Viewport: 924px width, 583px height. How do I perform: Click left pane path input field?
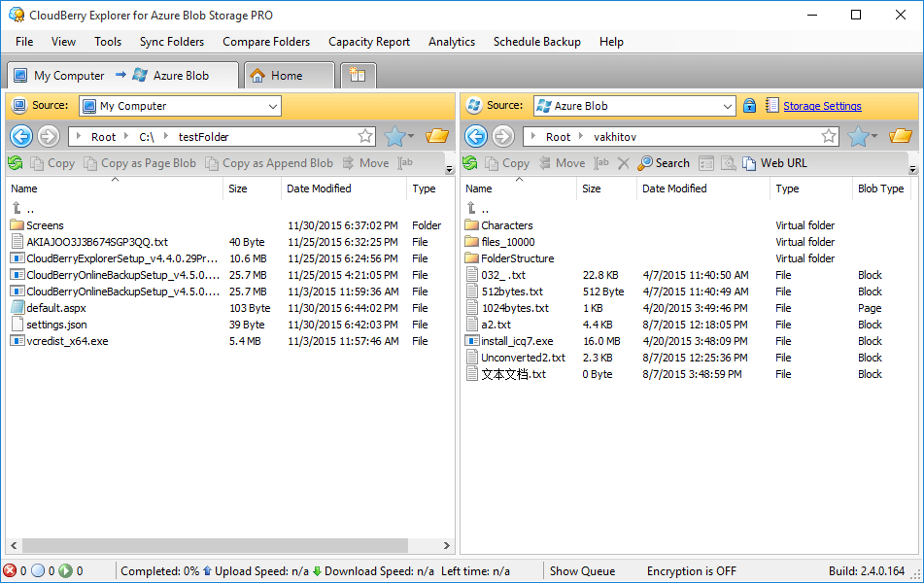[222, 137]
